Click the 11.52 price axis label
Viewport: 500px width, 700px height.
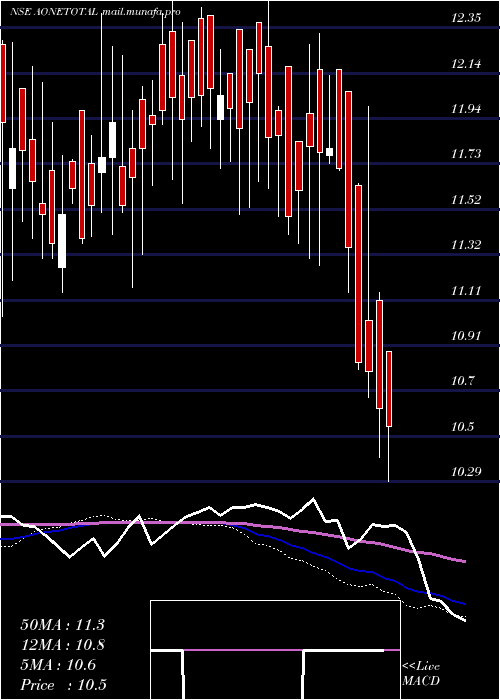(466, 200)
